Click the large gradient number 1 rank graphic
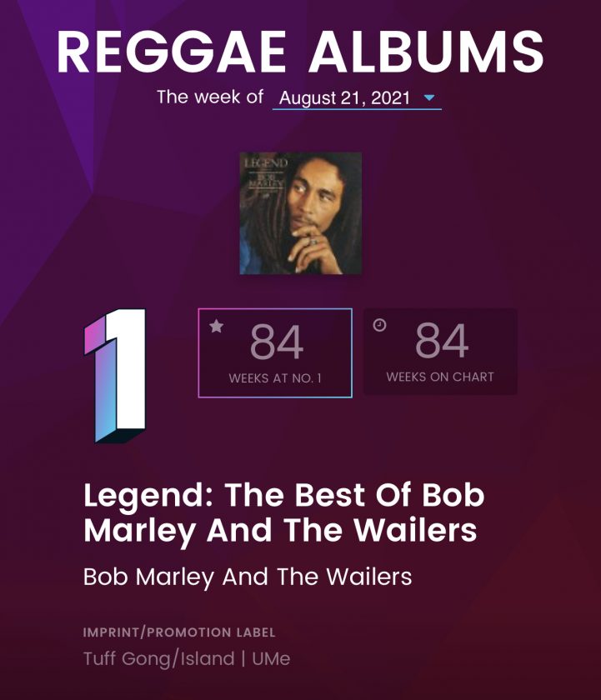This screenshot has height=700, width=601. tap(115, 376)
